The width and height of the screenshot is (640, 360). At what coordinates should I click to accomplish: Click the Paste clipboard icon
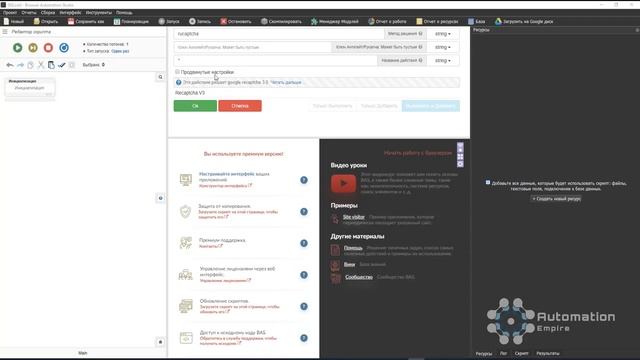51,65
